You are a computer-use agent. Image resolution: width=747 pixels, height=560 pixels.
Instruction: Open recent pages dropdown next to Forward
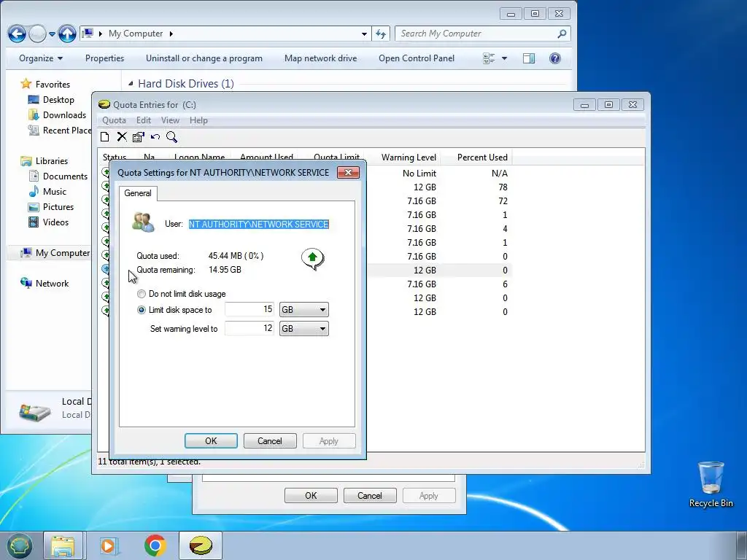[x=52, y=34]
